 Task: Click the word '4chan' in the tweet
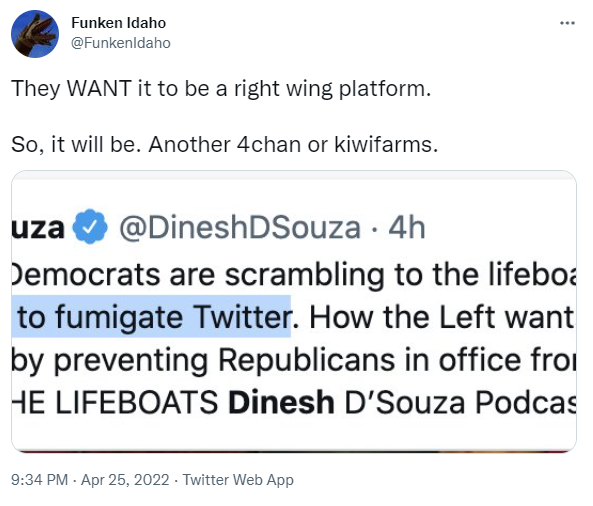(x=269, y=144)
